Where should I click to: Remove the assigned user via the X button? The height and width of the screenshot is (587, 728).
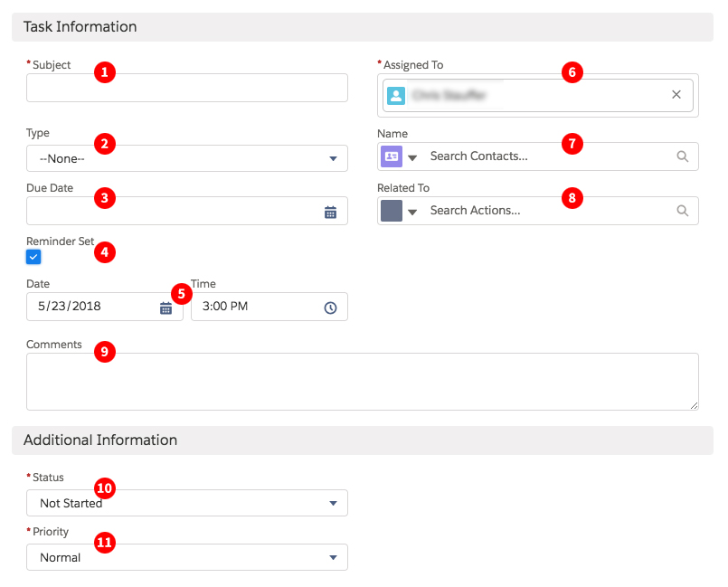[x=676, y=94]
